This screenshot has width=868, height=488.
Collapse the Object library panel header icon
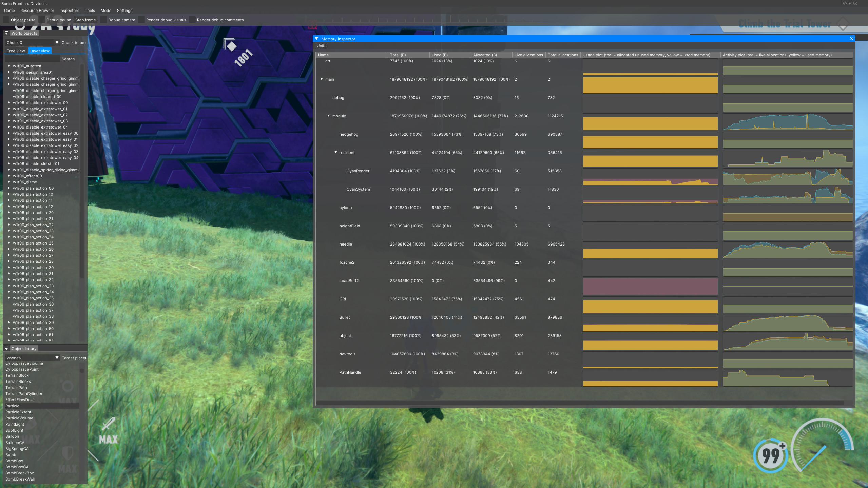(x=6, y=348)
